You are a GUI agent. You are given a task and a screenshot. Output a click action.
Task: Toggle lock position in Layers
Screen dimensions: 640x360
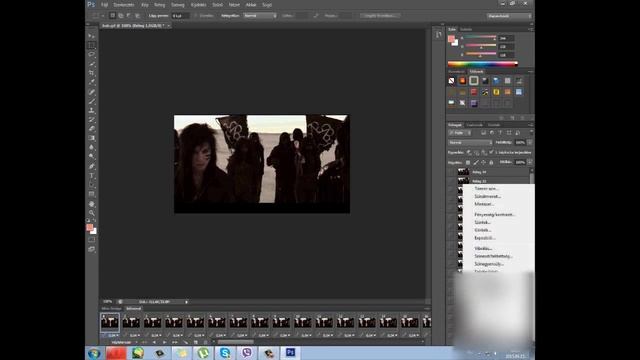point(483,162)
